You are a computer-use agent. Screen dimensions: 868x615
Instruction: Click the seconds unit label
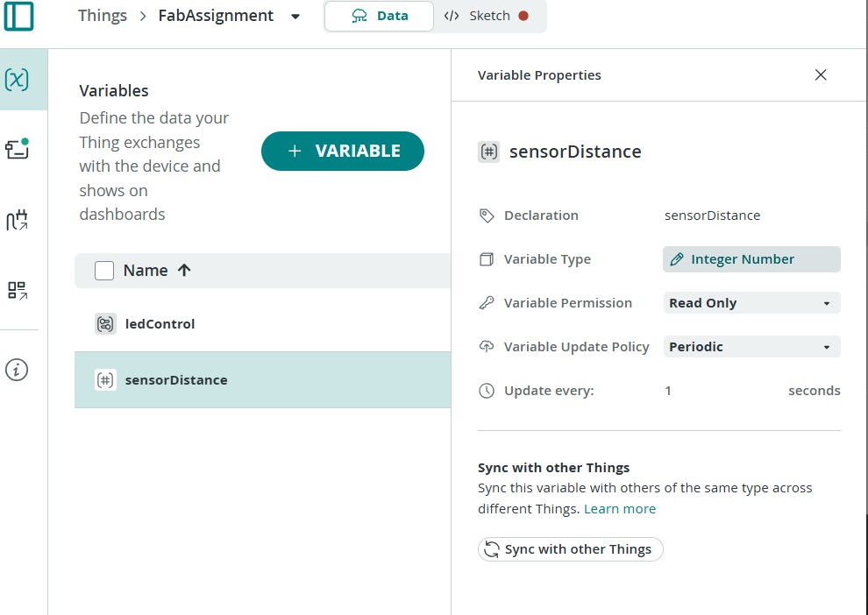tap(815, 391)
